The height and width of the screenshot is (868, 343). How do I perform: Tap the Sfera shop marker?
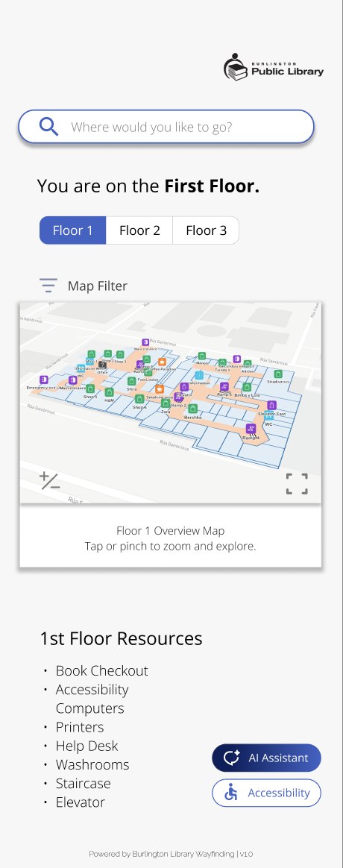click(131, 381)
